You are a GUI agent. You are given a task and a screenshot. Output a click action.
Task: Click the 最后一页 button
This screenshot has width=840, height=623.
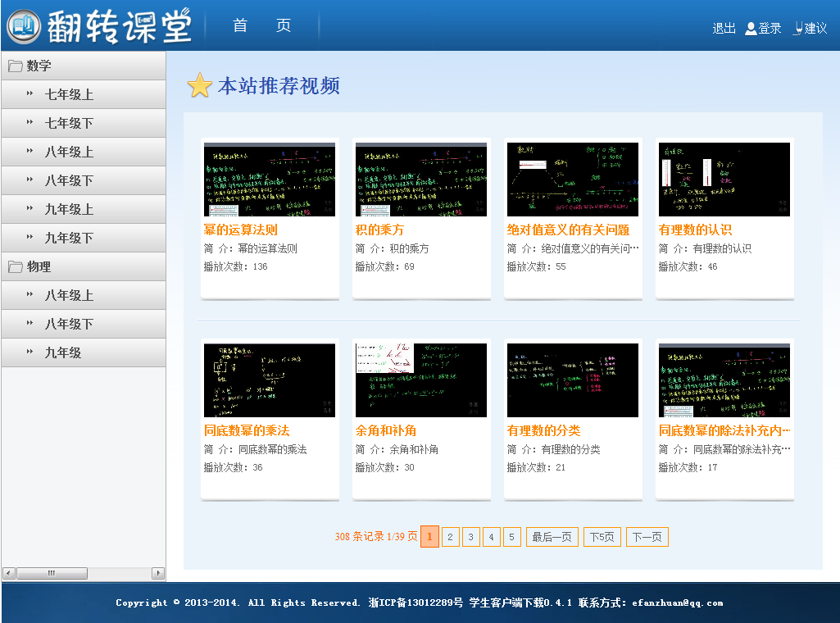pyautogui.click(x=552, y=537)
